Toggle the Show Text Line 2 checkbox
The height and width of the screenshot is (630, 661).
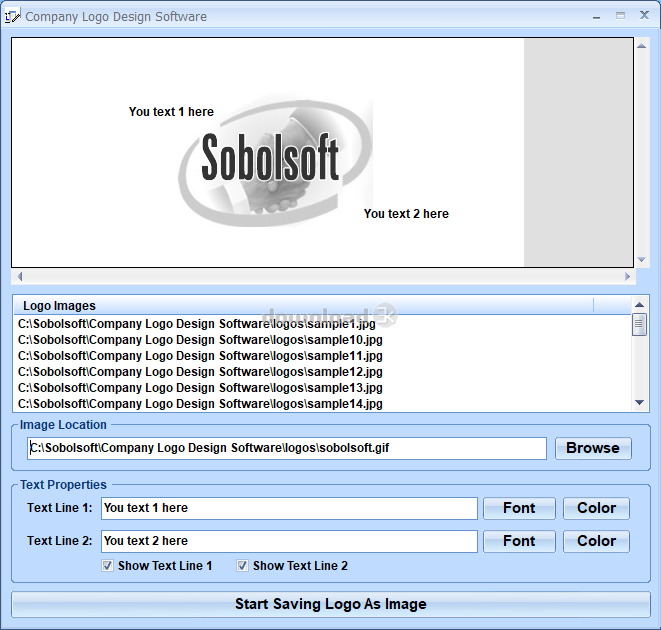(x=242, y=565)
